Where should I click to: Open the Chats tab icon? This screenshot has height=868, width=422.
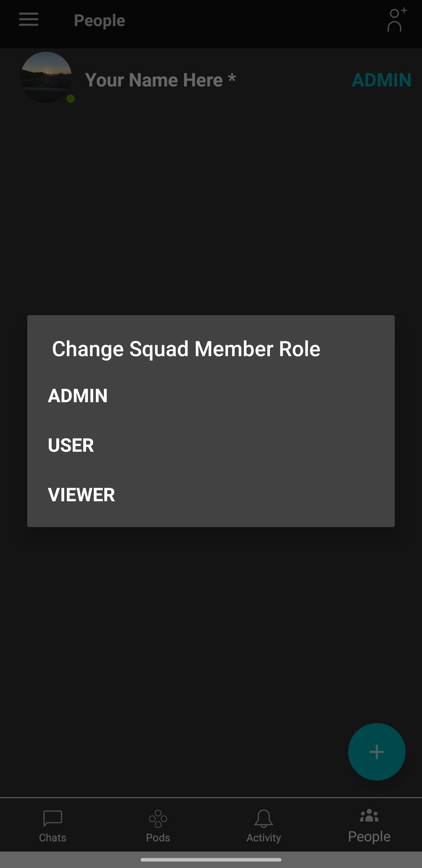click(52, 818)
